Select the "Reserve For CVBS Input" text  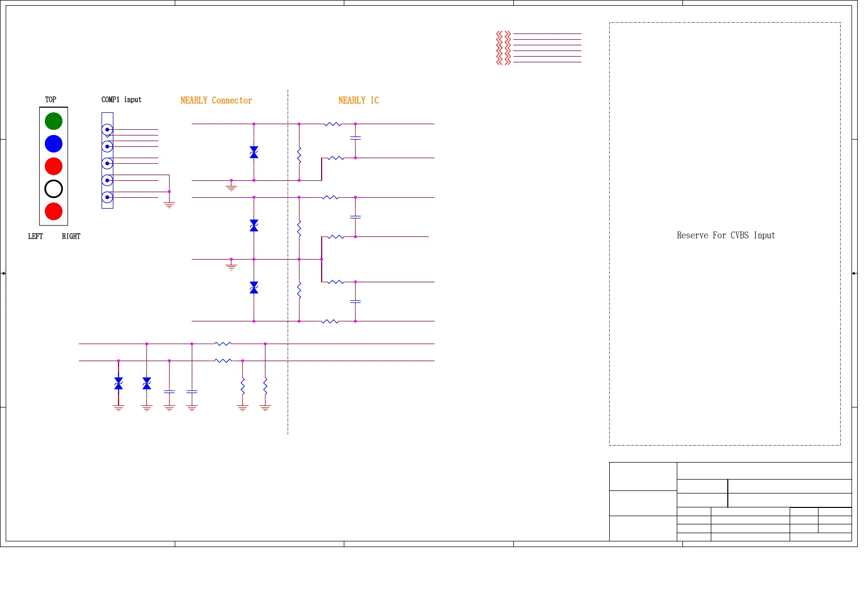point(725,235)
